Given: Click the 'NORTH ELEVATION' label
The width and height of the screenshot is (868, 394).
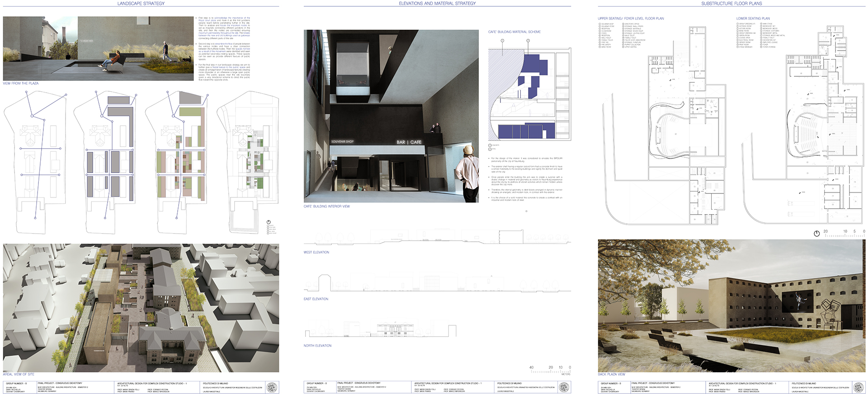Looking at the screenshot, I should click(317, 346).
